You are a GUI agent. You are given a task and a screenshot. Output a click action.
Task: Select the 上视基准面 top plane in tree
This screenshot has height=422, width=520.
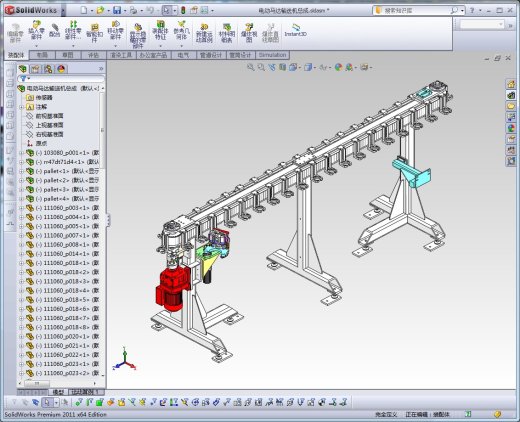coord(49,125)
